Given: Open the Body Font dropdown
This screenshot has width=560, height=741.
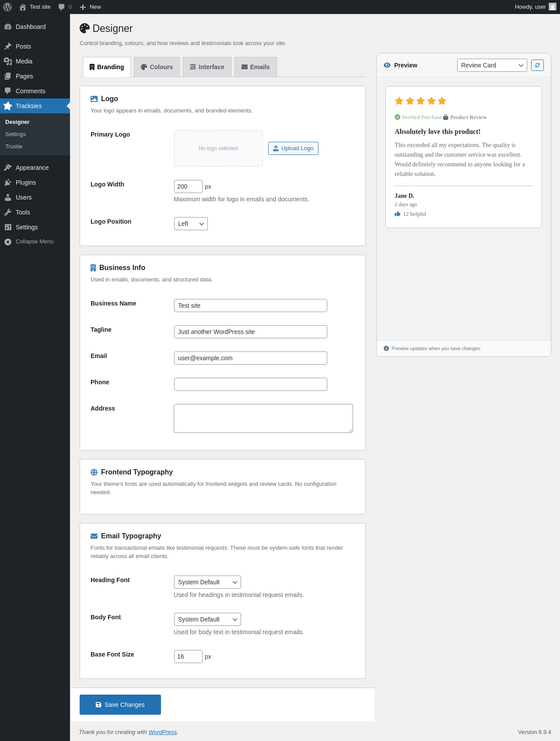Looking at the screenshot, I should pos(207,619).
